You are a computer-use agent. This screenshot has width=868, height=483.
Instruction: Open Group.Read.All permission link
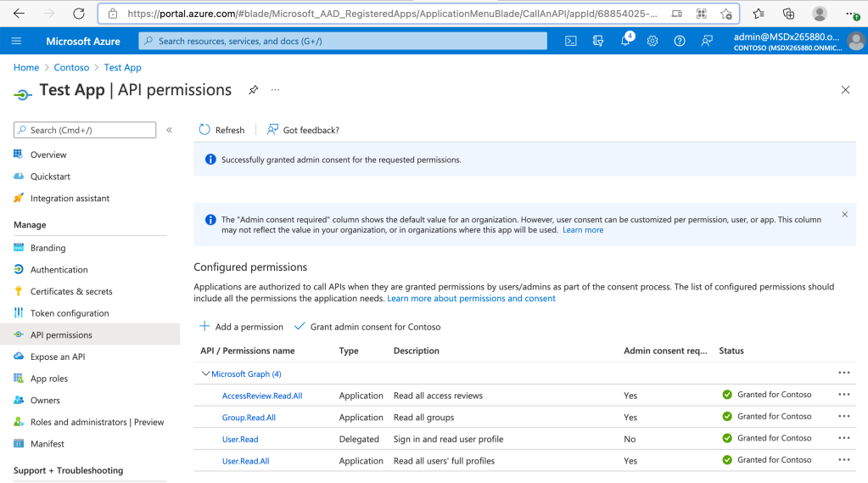click(249, 418)
